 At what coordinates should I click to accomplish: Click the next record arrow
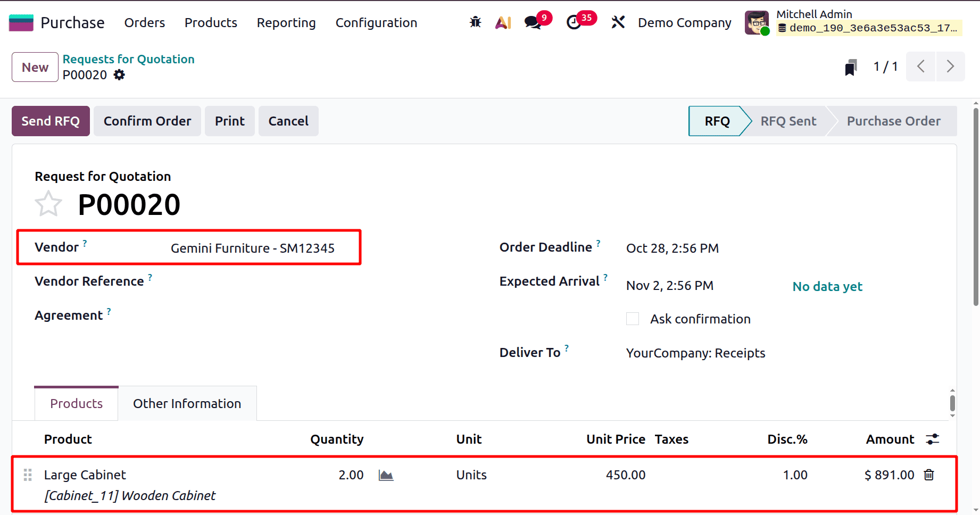point(951,67)
